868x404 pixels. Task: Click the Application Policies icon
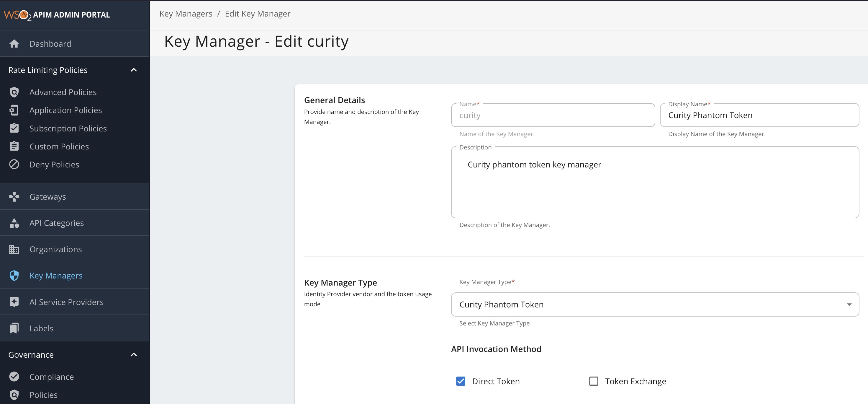pos(14,110)
